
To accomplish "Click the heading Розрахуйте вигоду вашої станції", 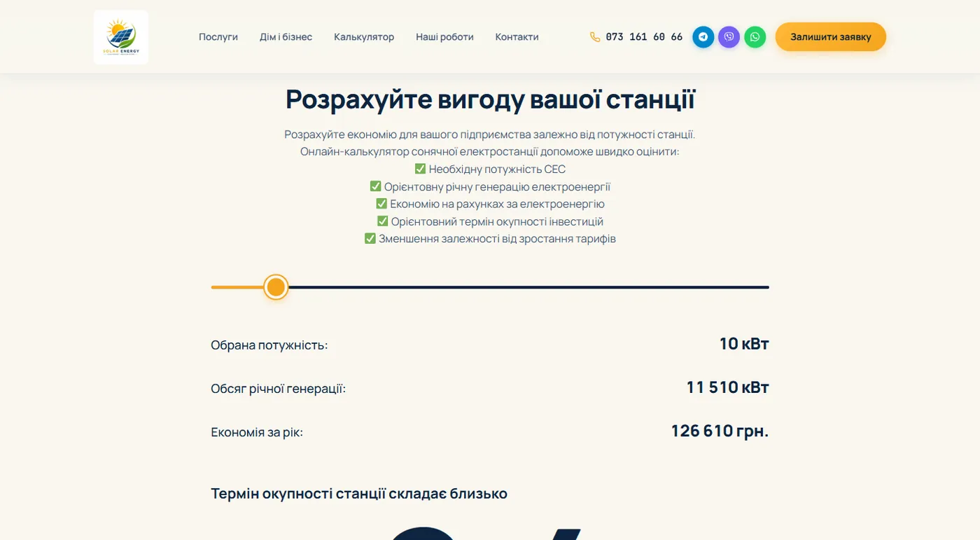I will pyautogui.click(x=490, y=99).
